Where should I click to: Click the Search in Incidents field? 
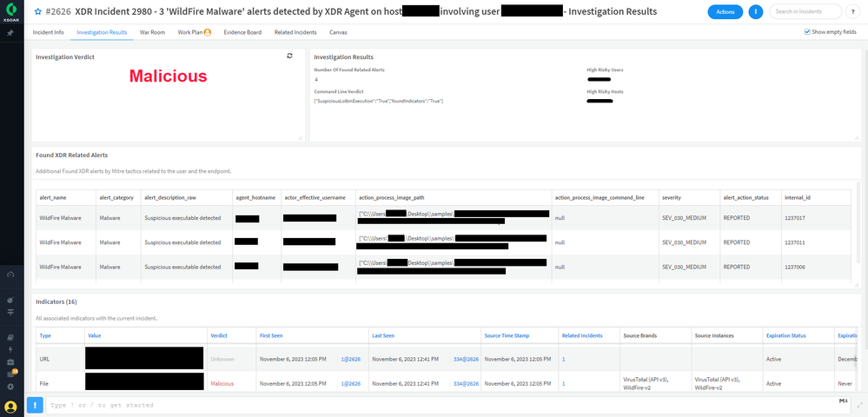coord(805,11)
